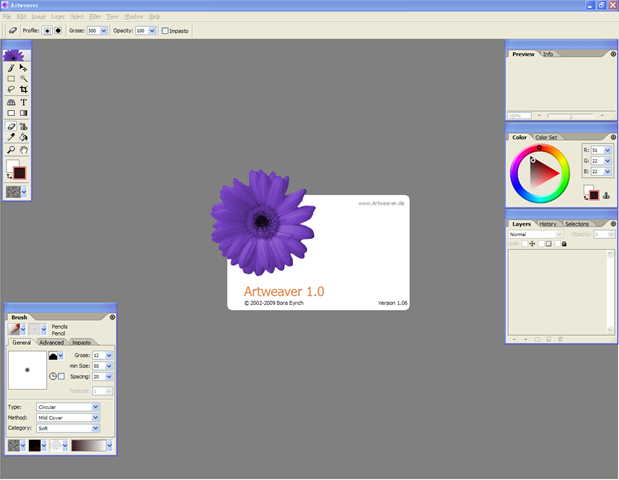This screenshot has height=480, width=619.
Task: Open the min Size dropdown
Action: 109,366
